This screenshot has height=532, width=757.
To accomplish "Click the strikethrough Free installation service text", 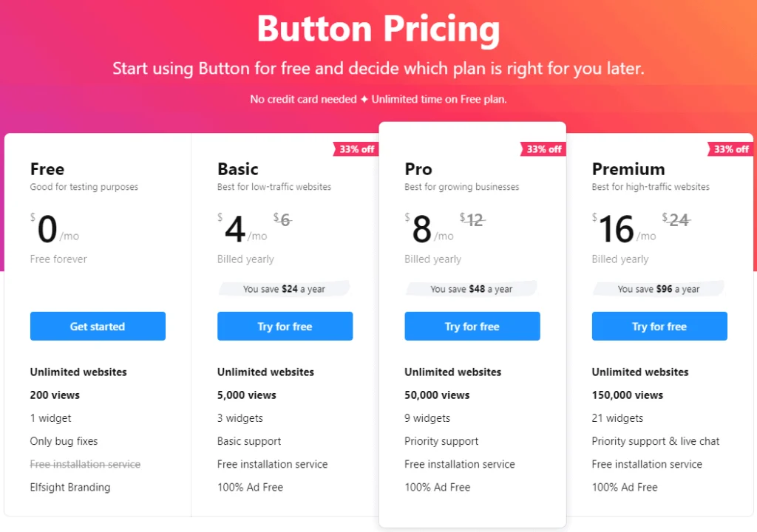I will [x=85, y=464].
